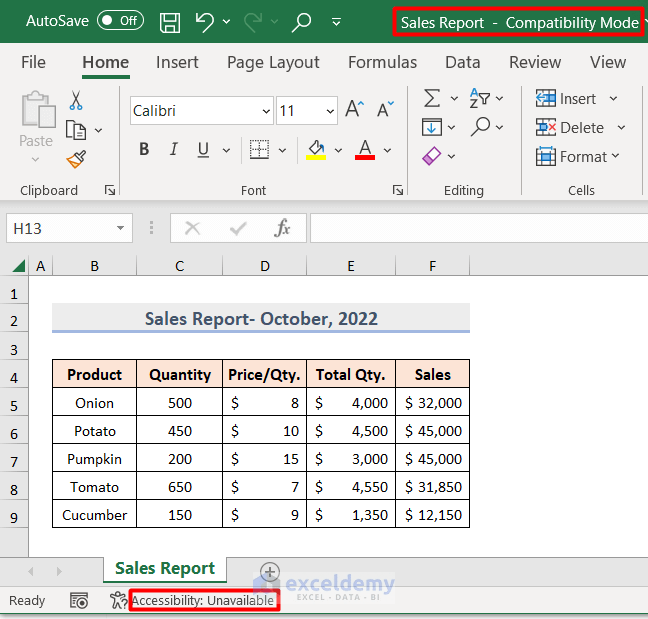Switch to the Home tab
Screen dimensions: 648x619
click(105, 62)
